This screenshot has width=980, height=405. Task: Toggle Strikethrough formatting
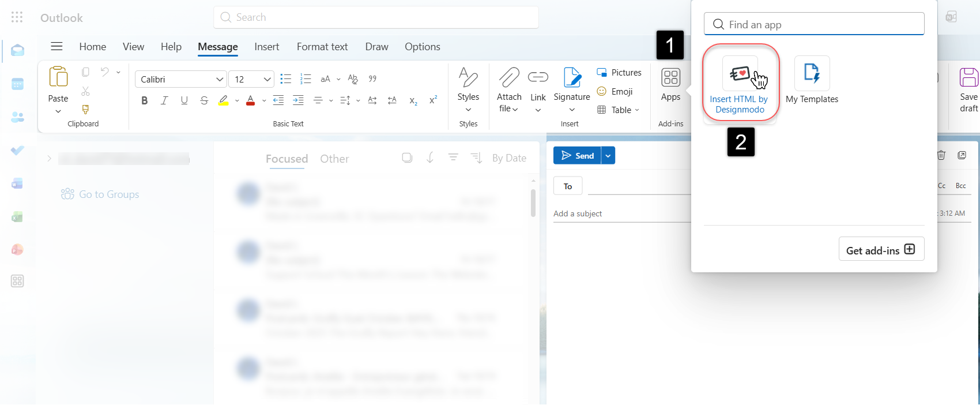pyautogui.click(x=204, y=100)
